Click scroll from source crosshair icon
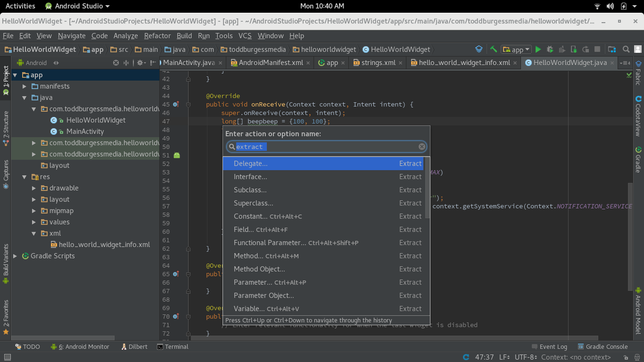This screenshot has width=644, height=362. coord(116,63)
